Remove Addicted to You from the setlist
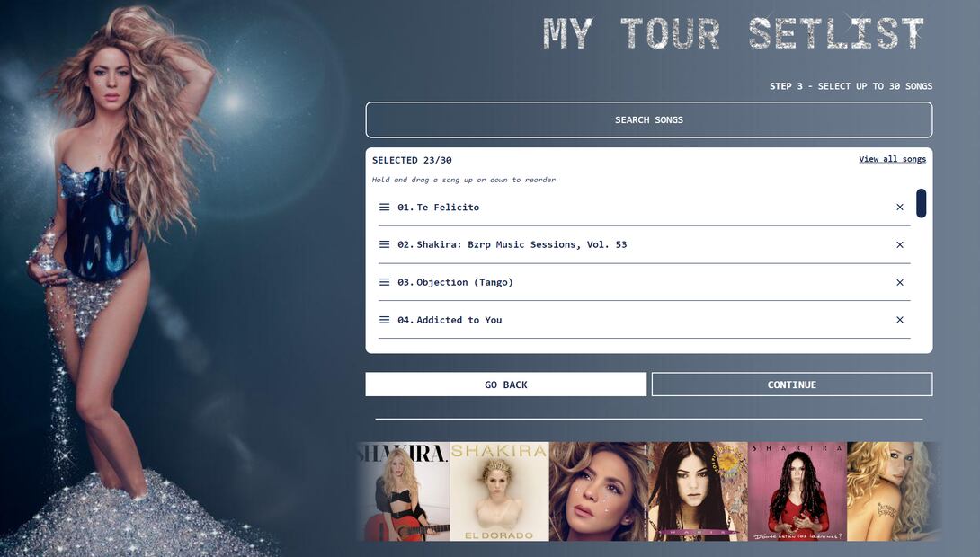This screenshot has width=980, height=557. point(899,320)
